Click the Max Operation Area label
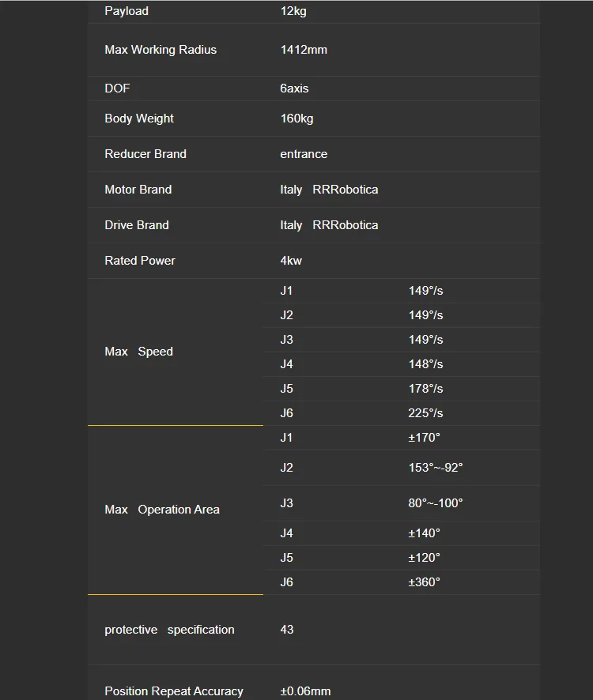The image size is (593, 700). [x=162, y=510]
